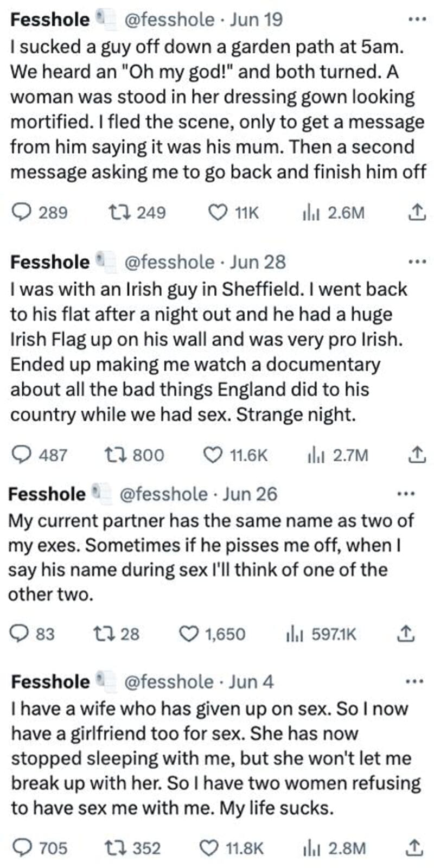Share the Jun 4 tweet
Viewport: 434px width, 868px height.
pos(414,847)
